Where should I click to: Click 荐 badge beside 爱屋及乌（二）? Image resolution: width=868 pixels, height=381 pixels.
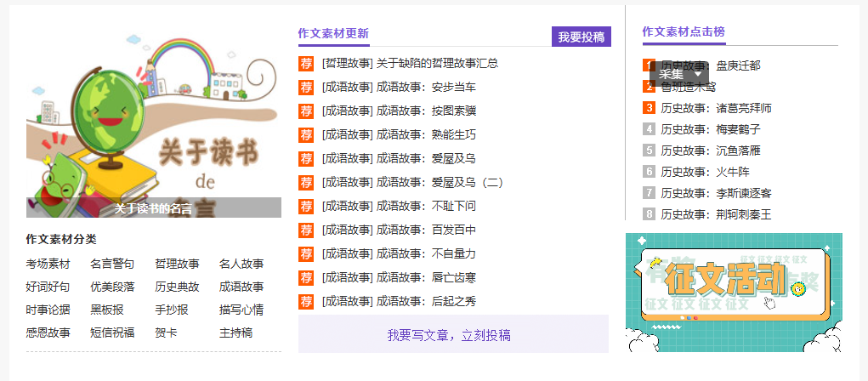[x=306, y=183]
